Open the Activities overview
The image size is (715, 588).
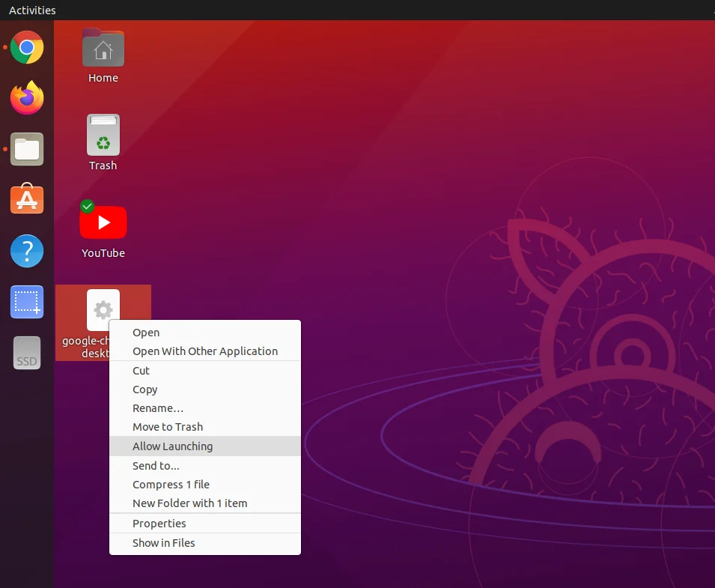(x=31, y=10)
